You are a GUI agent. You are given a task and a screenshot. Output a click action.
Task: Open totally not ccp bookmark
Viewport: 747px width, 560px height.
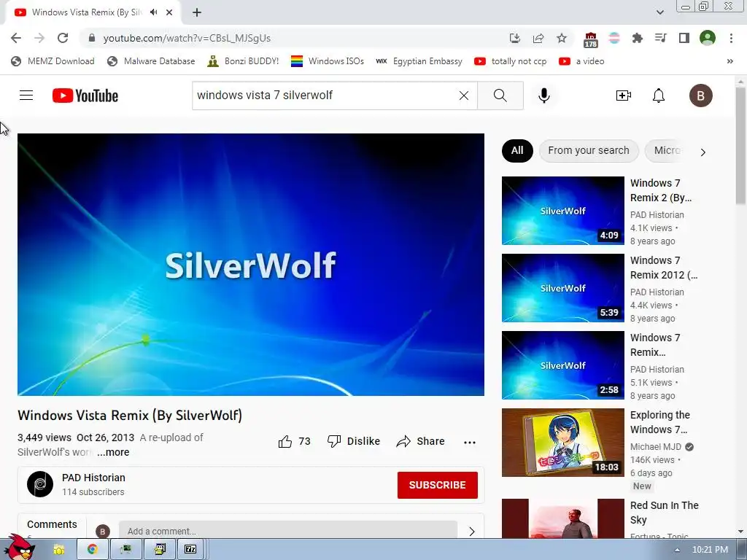pyautogui.click(x=510, y=61)
